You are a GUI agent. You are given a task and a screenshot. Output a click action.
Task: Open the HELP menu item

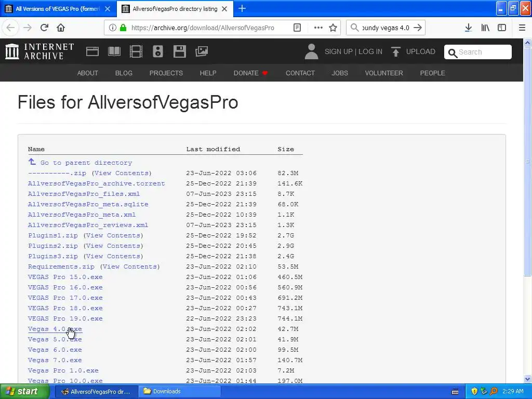coord(208,73)
